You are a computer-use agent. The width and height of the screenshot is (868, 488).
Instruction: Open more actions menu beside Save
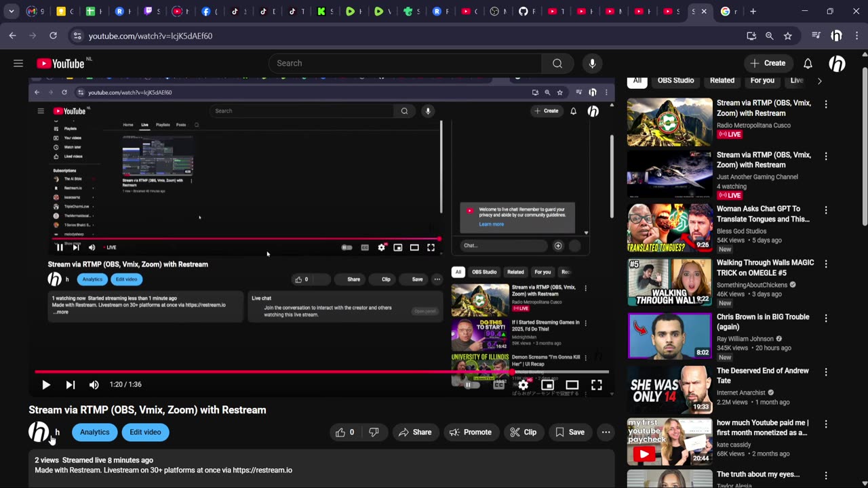[x=606, y=432]
